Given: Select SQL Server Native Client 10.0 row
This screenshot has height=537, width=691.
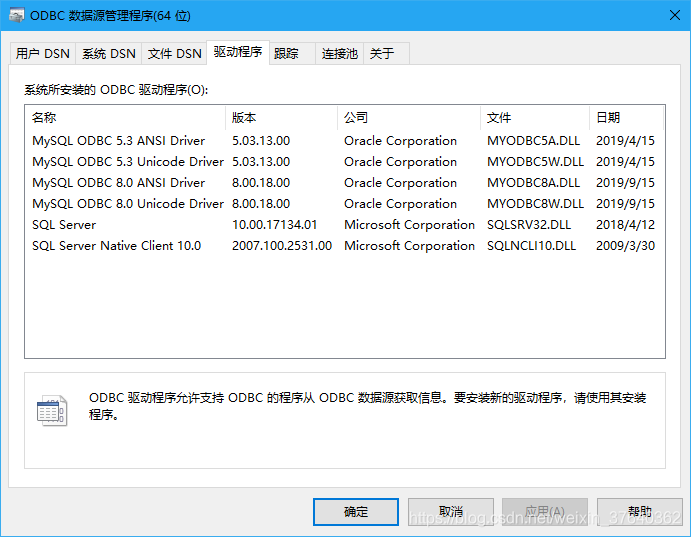Looking at the screenshot, I should 345,246.
